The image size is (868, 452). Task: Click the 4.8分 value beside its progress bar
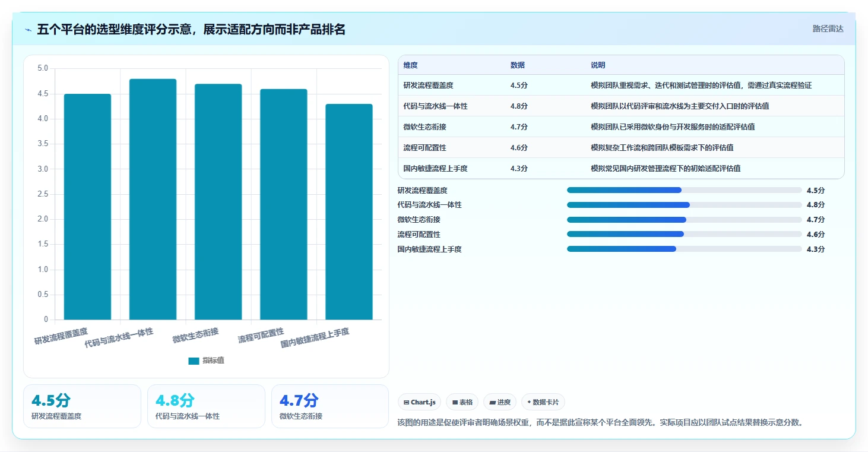pos(816,205)
